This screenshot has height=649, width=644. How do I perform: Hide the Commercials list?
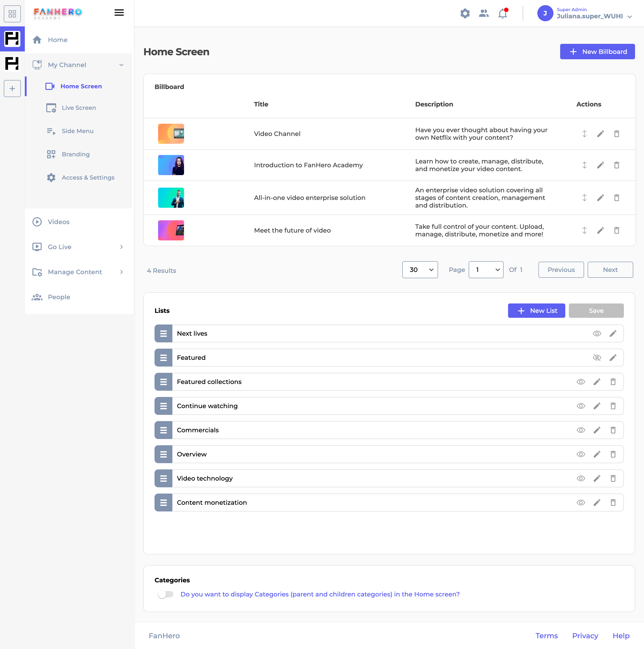581,430
